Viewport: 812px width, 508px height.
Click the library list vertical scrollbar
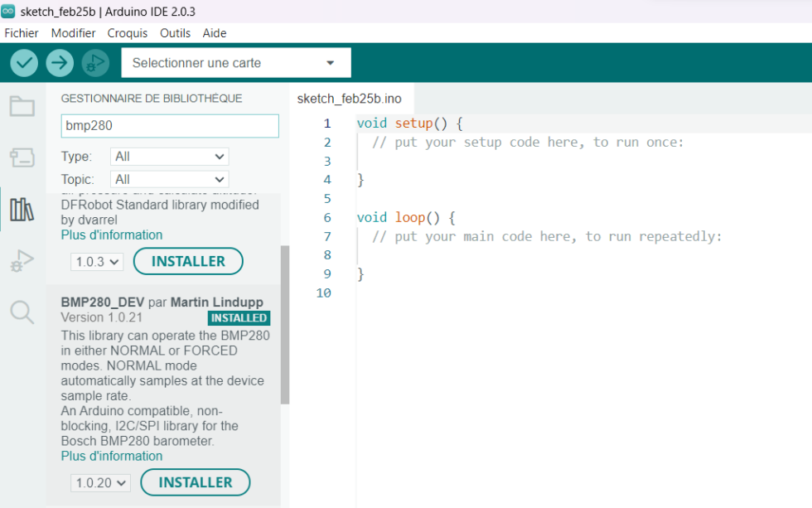pos(285,323)
